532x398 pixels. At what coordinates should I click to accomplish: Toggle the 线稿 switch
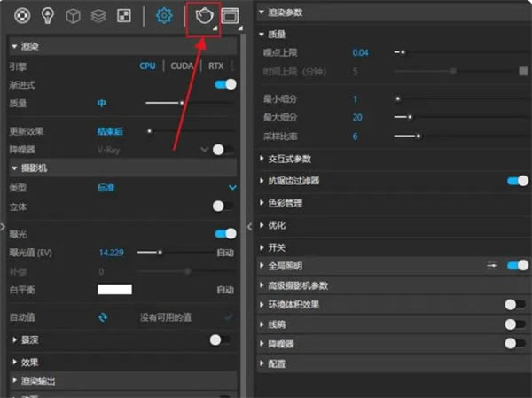pos(515,324)
